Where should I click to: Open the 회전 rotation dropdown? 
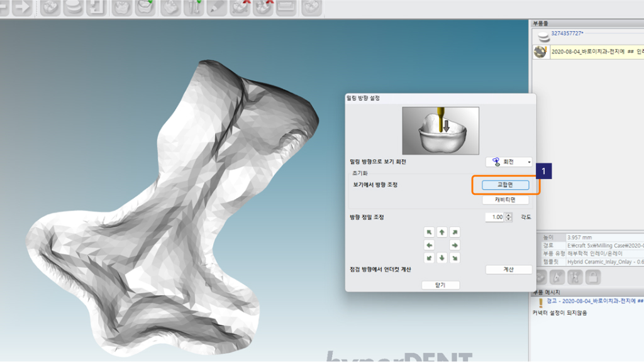tap(509, 162)
